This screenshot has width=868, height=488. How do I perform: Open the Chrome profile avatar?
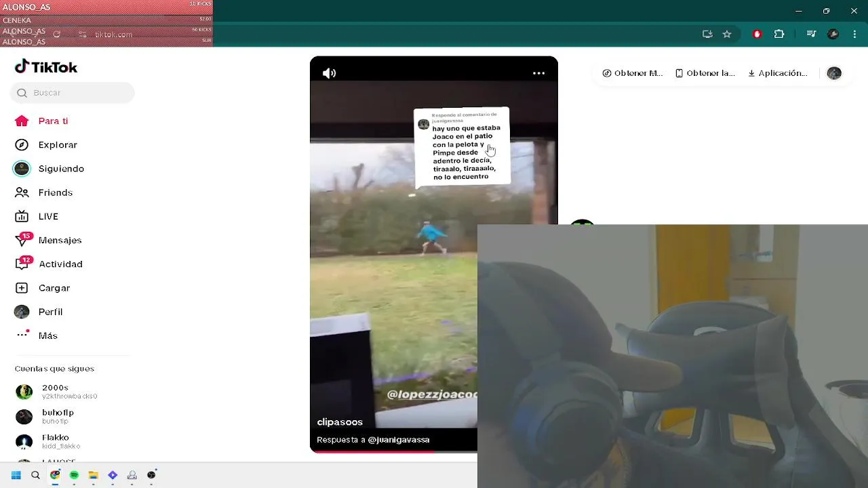coord(833,34)
